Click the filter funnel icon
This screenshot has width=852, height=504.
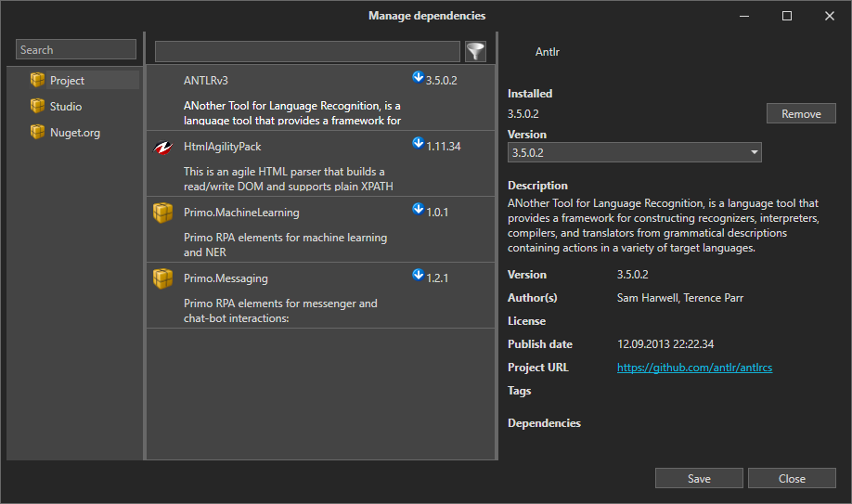(x=475, y=52)
